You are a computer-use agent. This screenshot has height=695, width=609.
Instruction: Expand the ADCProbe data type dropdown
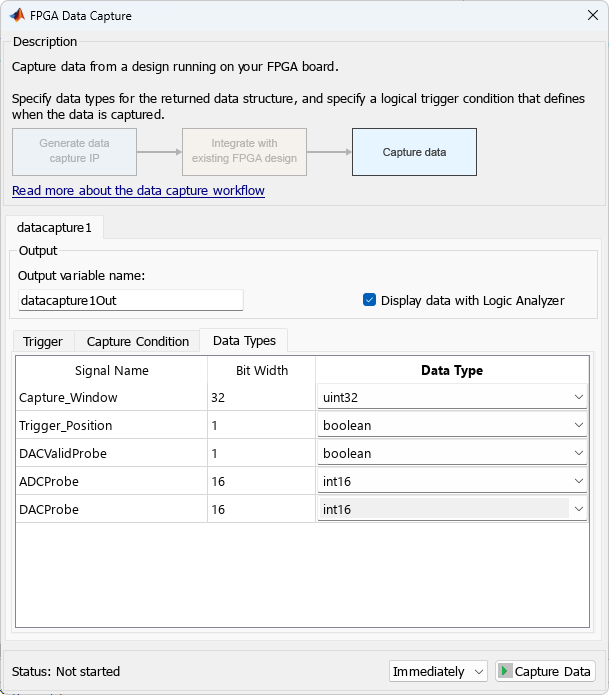tap(452, 481)
